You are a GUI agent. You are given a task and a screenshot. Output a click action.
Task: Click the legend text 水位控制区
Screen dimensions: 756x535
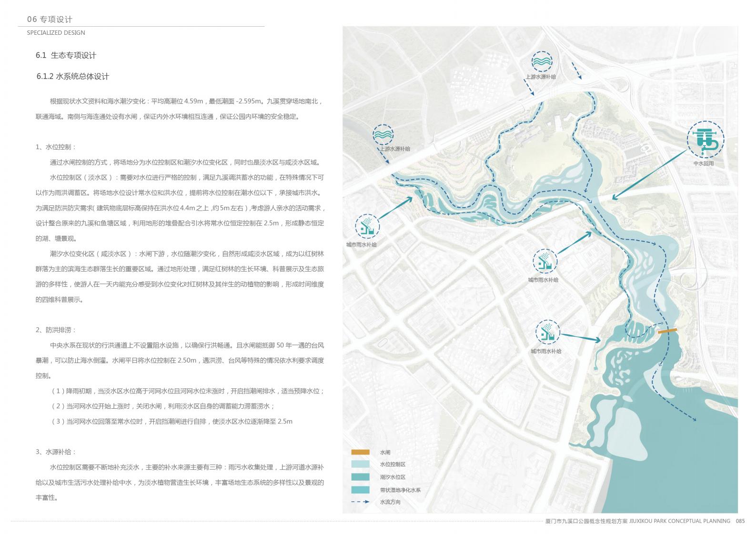tap(393, 464)
